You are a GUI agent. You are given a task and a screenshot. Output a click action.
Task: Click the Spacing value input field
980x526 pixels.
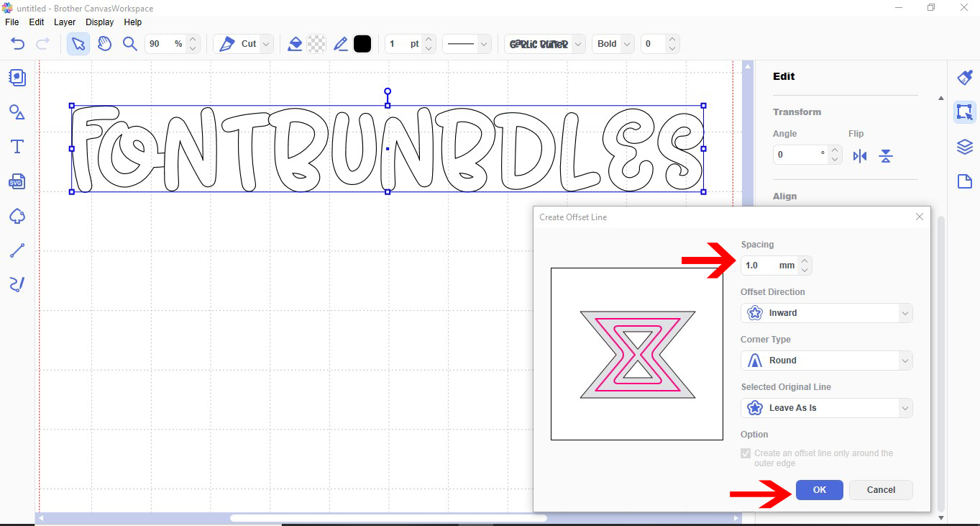point(769,266)
